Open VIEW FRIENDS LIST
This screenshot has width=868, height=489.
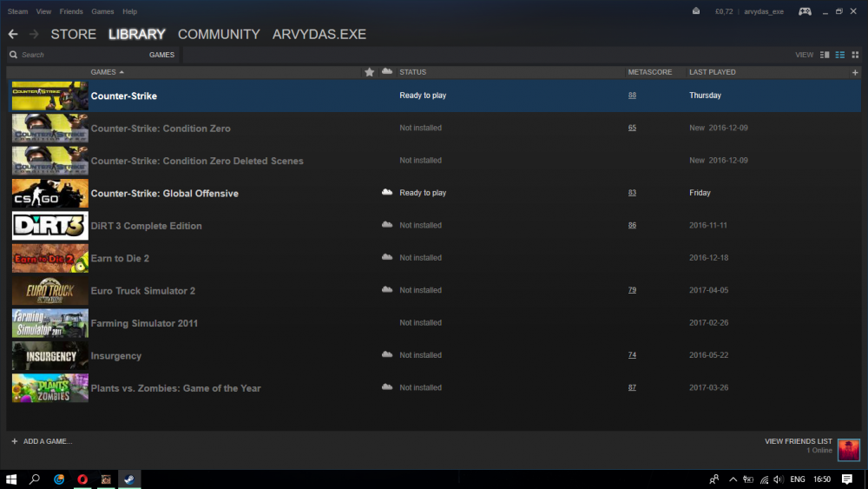coord(799,441)
